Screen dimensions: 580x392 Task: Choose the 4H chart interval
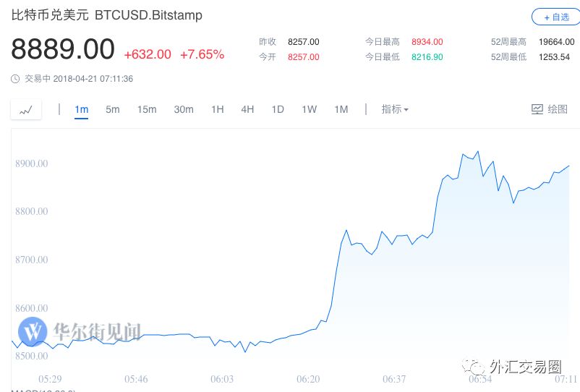tap(247, 109)
